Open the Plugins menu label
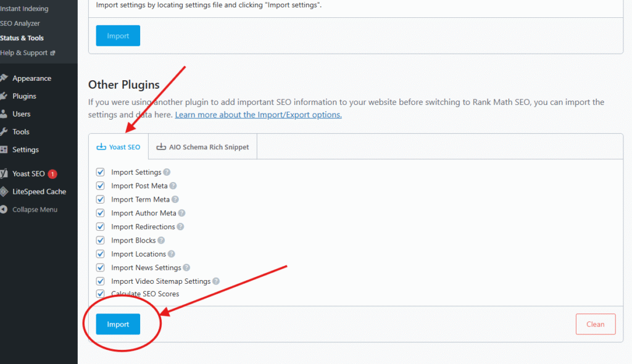The image size is (632, 364). coord(24,96)
